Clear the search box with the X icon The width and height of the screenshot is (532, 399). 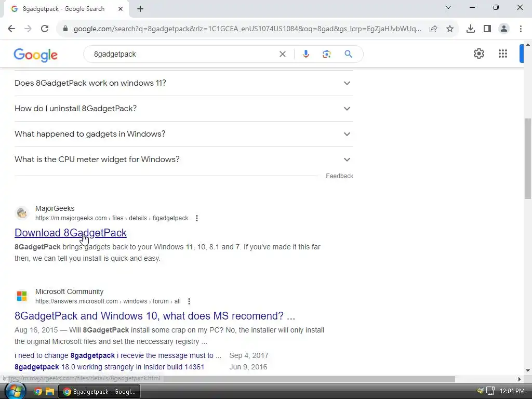(x=282, y=54)
